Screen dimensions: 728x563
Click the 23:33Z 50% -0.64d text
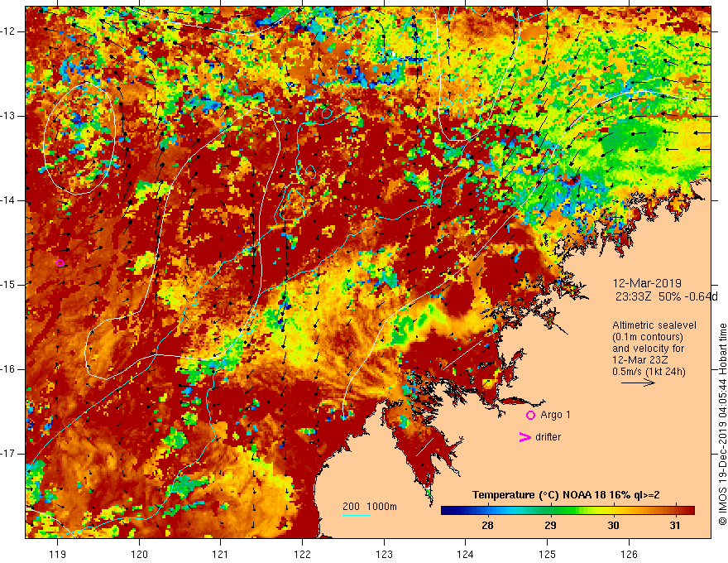pyautogui.click(x=666, y=296)
